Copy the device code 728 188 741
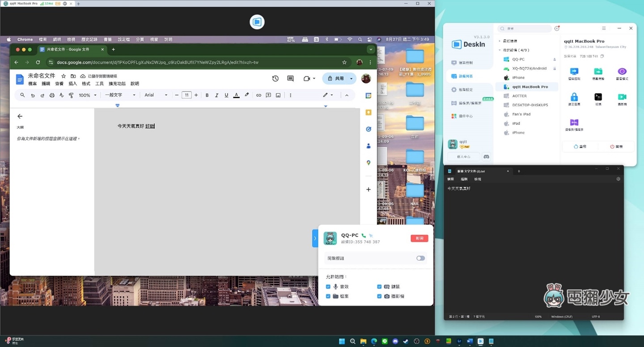Image resolution: width=644 pixels, height=347 pixels. tap(602, 56)
